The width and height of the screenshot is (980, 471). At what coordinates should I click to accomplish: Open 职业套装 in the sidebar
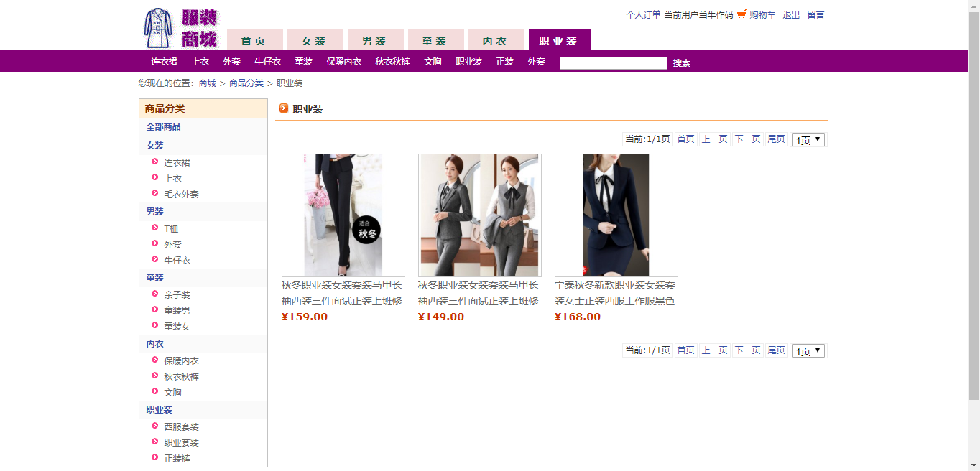click(x=181, y=443)
